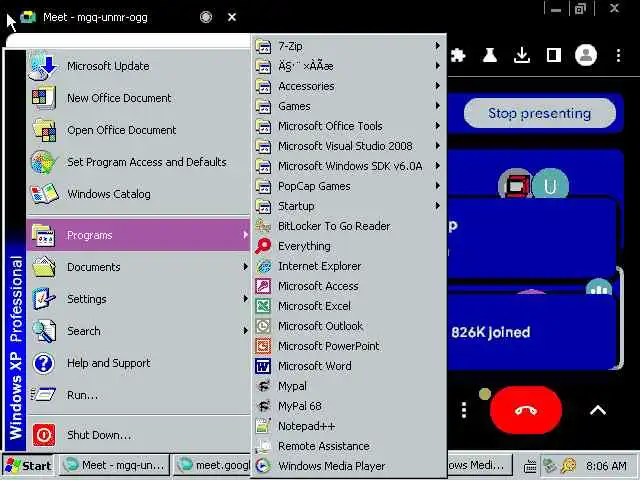Open the Search submenu

(x=138, y=331)
